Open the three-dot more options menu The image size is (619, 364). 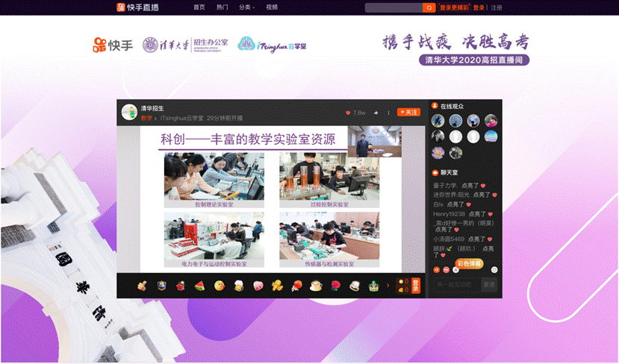(388, 113)
